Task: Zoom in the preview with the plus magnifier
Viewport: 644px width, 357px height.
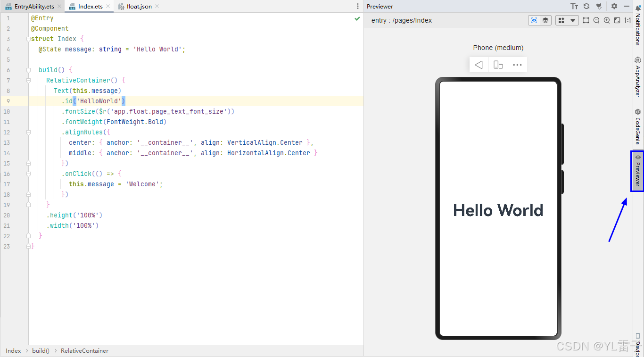Action: tap(607, 20)
